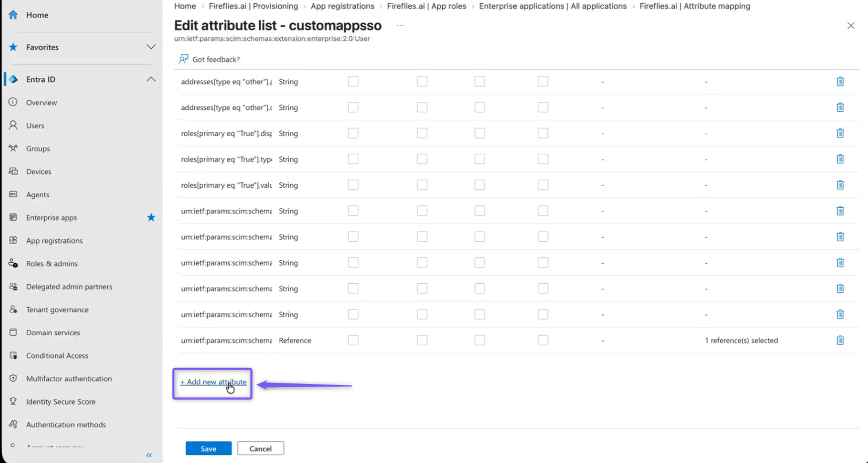Click the "1 reference(s) selected" cell
The height and width of the screenshot is (463, 868).
pos(742,340)
